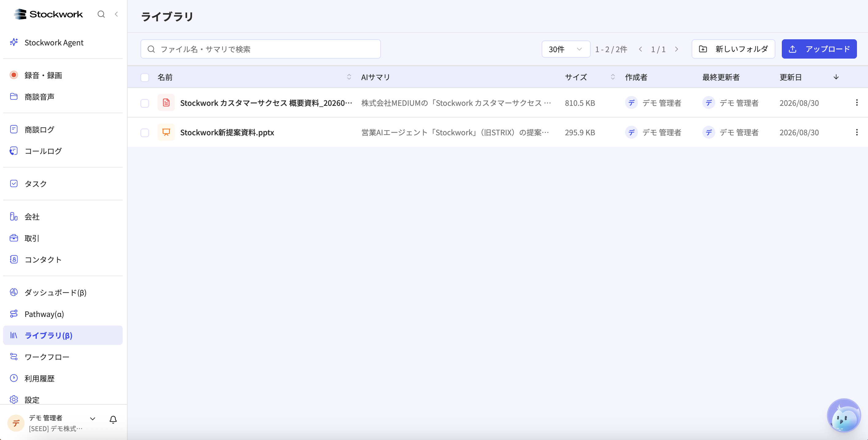Expand the デモ 管理者 account menu

tap(93, 419)
